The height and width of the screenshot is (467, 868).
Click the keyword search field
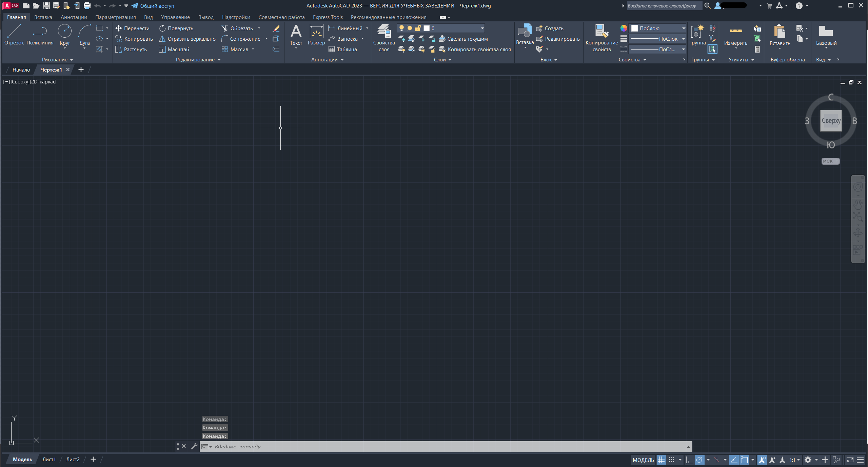pos(664,6)
